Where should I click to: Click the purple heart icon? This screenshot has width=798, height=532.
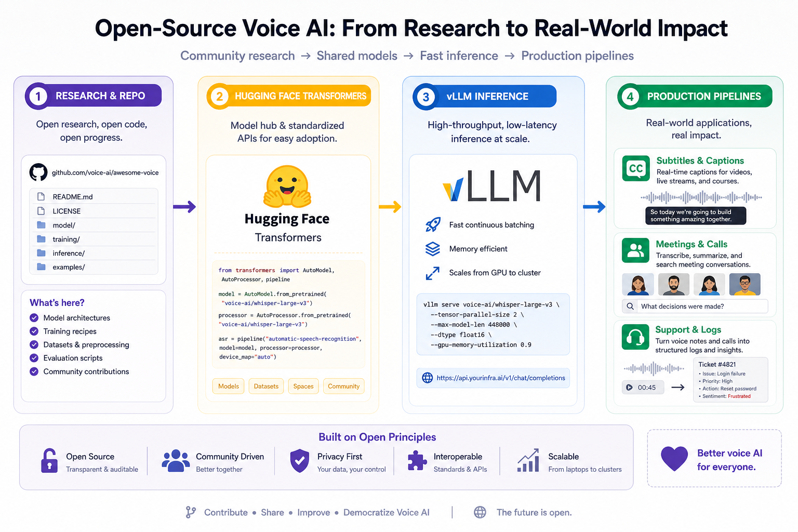(674, 459)
